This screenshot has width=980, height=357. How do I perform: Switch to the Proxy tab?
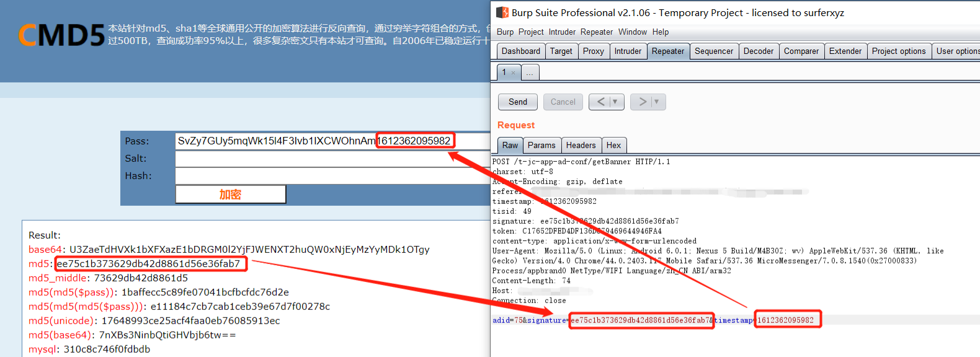click(x=594, y=51)
